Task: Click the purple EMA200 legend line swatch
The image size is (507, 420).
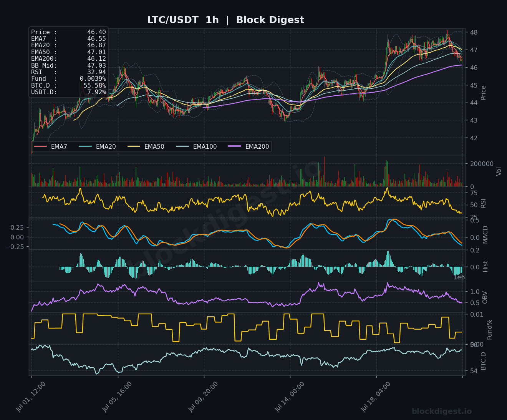Action: [x=235, y=147]
